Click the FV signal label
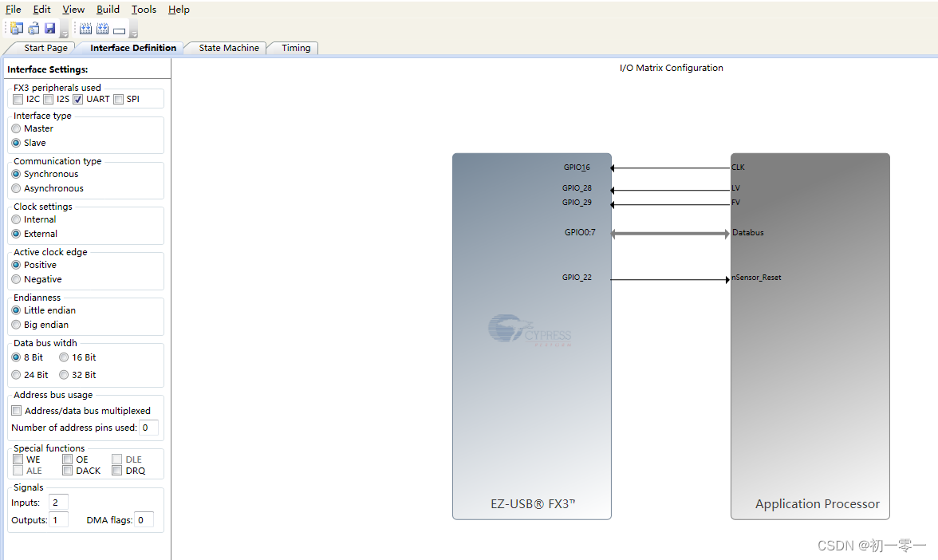The height and width of the screenshot is (560, 938). point(735,203)
